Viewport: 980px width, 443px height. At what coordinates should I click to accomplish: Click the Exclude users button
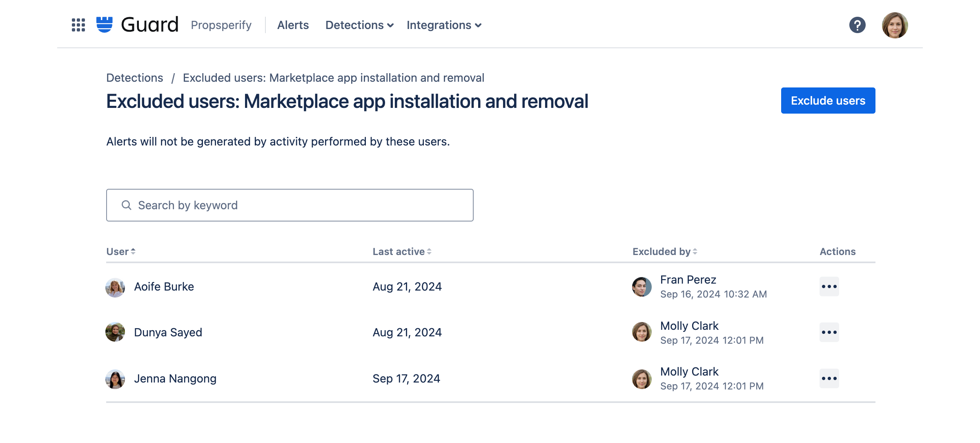point(828,100)
